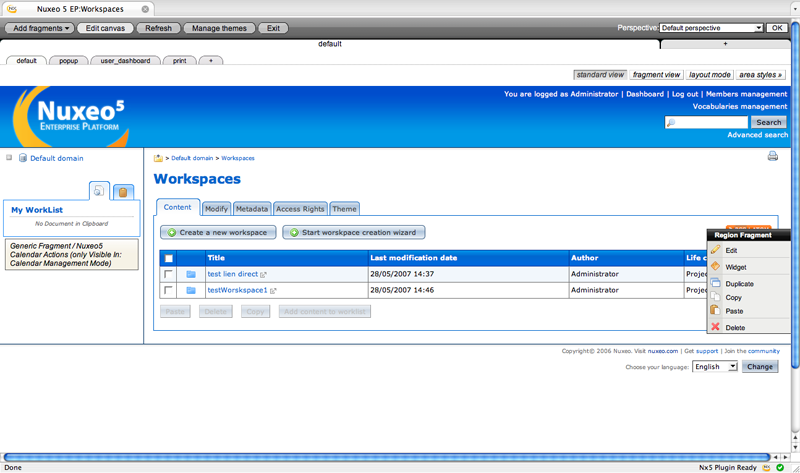Click the Nuxeo 5 Enterprise Platform logo
The height and width of the screenshot is (473, 800).
tap(71, 117)
